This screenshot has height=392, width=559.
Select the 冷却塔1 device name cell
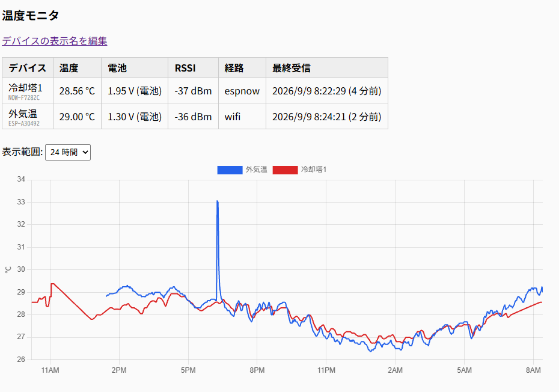click(x=28, y=91)
